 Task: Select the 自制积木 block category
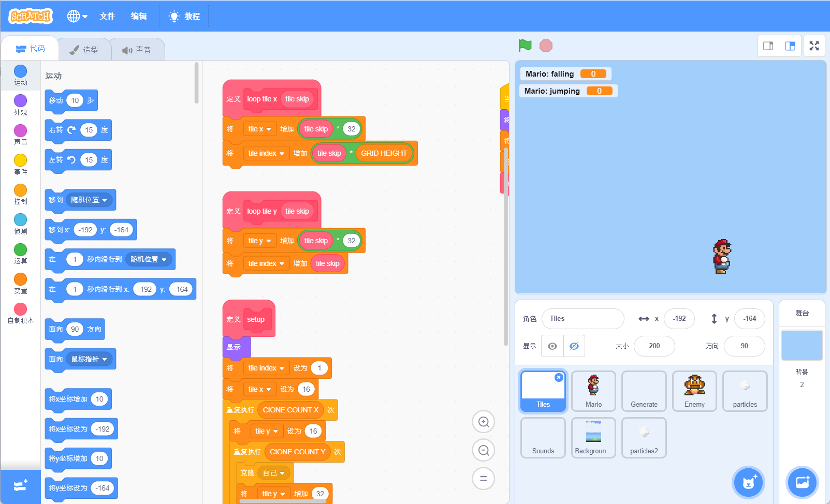coord(21,313)
